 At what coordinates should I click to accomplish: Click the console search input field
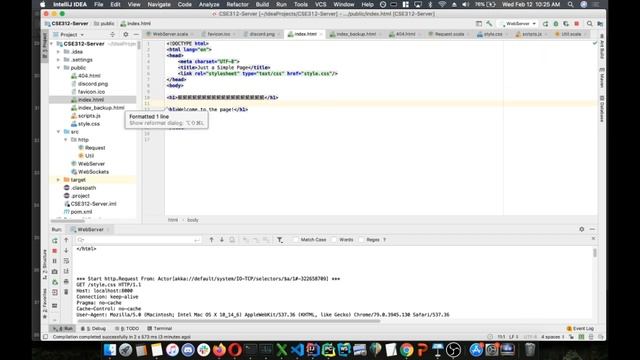coord(139,240)
